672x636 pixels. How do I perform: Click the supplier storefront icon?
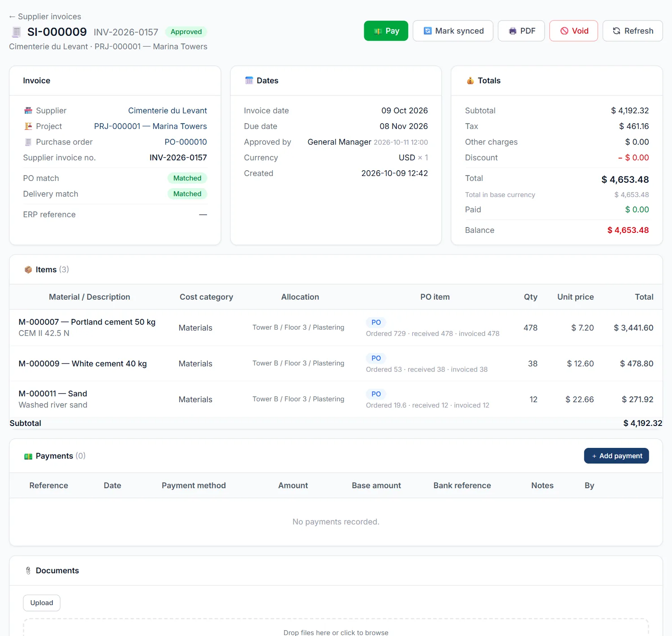tap(28, 111)
